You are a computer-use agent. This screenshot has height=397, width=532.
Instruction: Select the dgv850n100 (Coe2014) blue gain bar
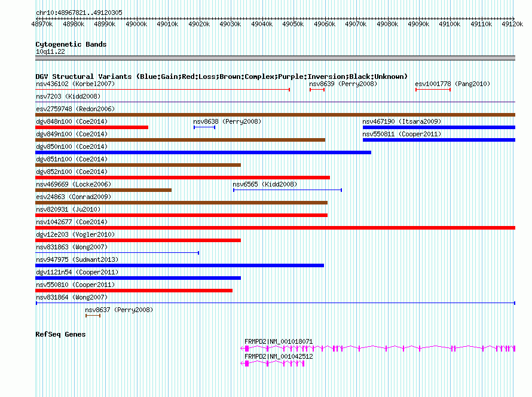pos(203,152)
